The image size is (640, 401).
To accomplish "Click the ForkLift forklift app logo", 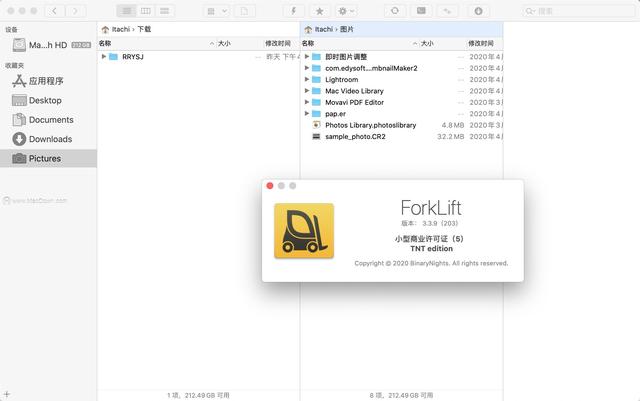I will (304, 231).
